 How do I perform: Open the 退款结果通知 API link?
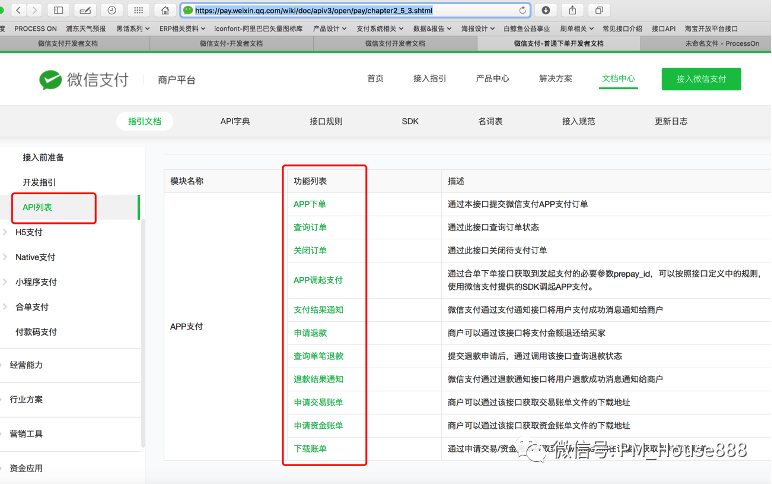click(319, 379)
